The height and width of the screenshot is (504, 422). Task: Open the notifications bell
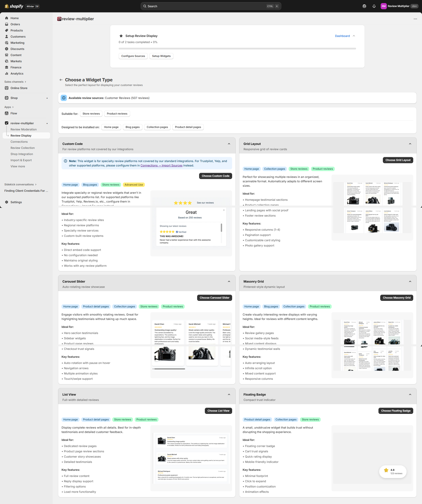coord(374,6)
